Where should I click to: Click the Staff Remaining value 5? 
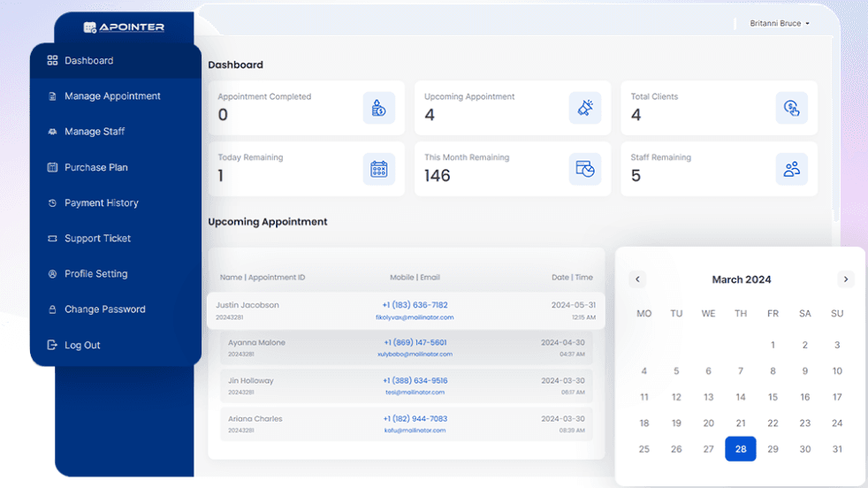(x=636, y=176)
